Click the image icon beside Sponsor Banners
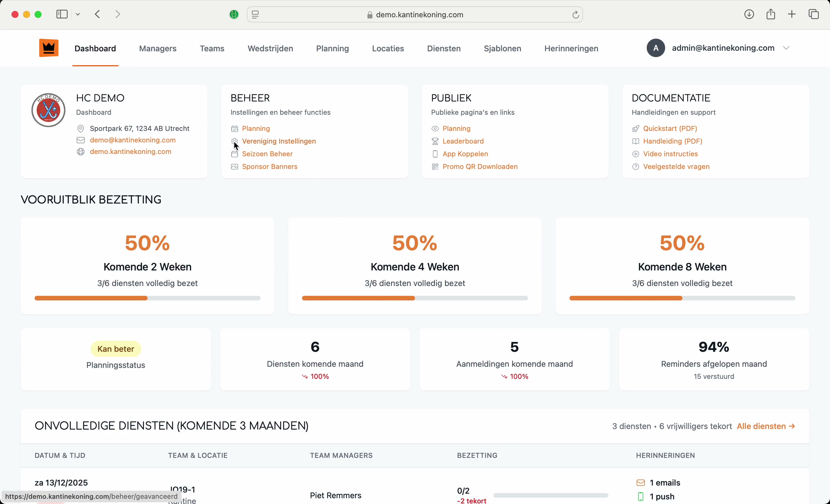830x504 pixels. coord(235,167)
